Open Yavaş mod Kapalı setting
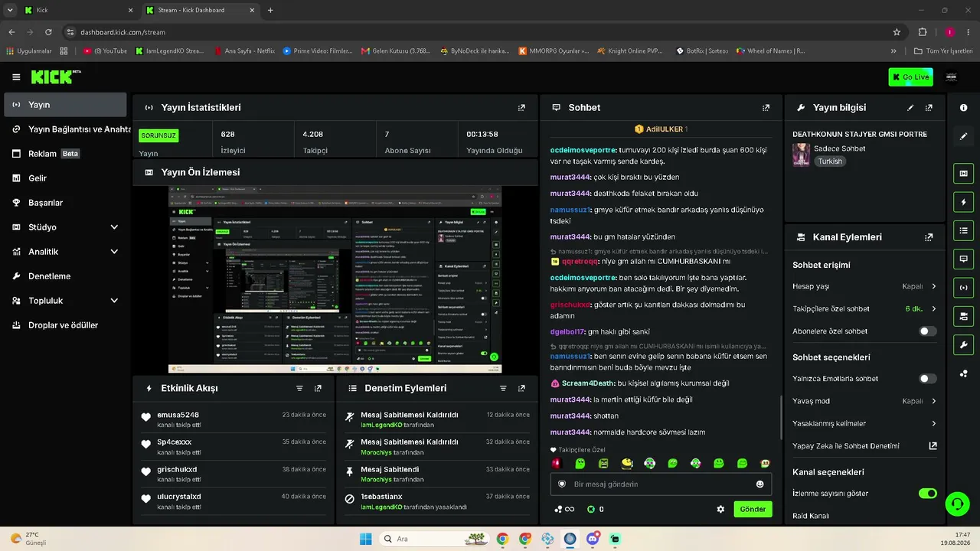 [x=864, y=401]
